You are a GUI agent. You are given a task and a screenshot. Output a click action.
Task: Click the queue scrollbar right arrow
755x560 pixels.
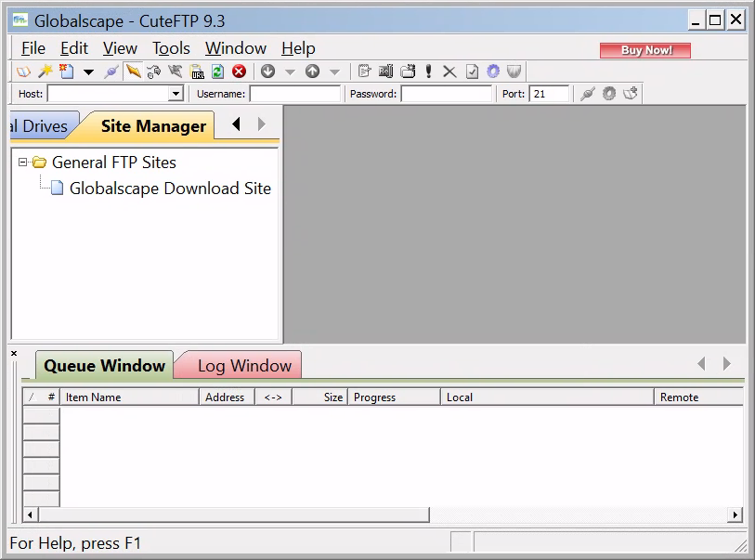tap(735, 514)
